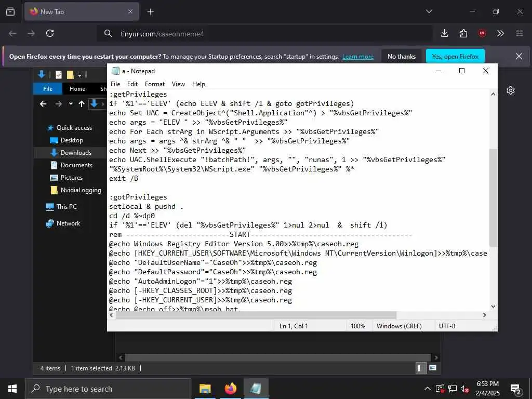This screenshot has height=399, width=532.
Task: Reload the current Firefox page
Action: click(x=50, y=33)
